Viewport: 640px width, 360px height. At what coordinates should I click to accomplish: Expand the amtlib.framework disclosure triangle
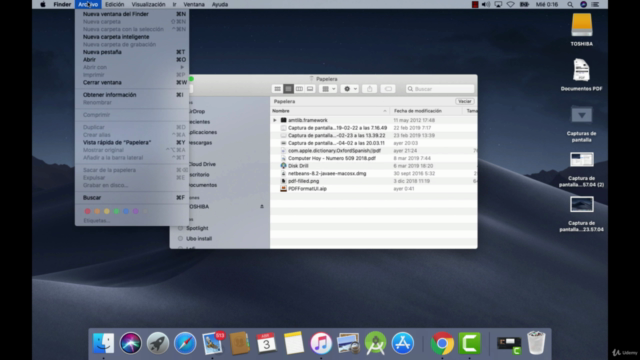tap(275, 120)
